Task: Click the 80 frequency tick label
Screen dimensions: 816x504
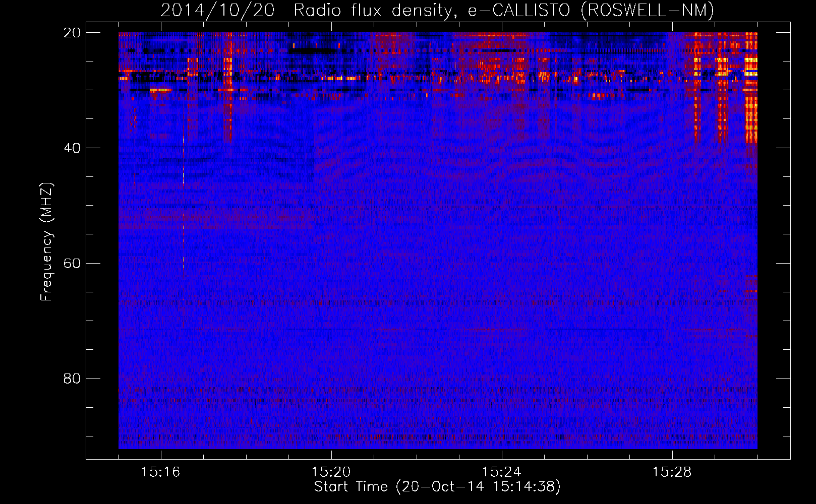Action: point(72,379)
